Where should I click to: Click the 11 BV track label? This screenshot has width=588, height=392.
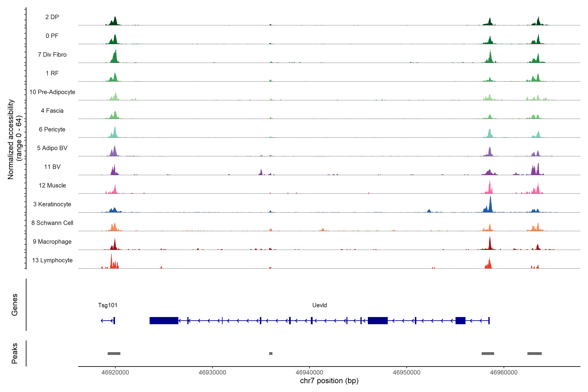(x=52, y=167)
